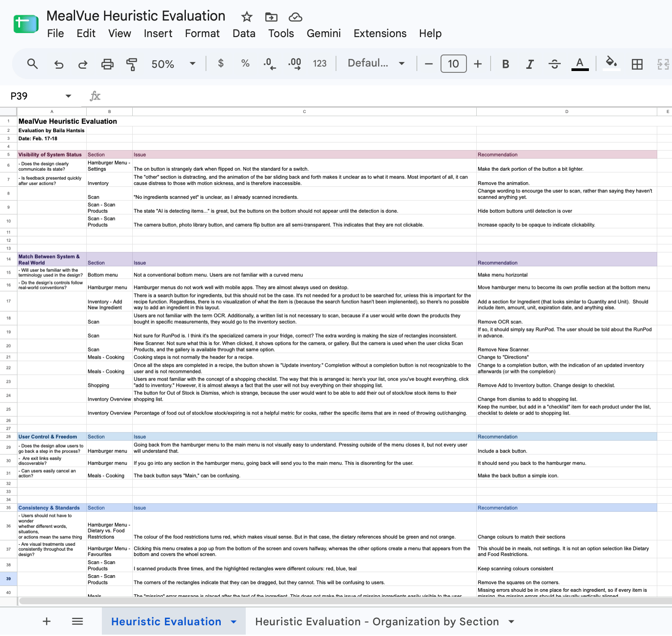Open Organization by Section tab options arrow

(x=512, y=622)
